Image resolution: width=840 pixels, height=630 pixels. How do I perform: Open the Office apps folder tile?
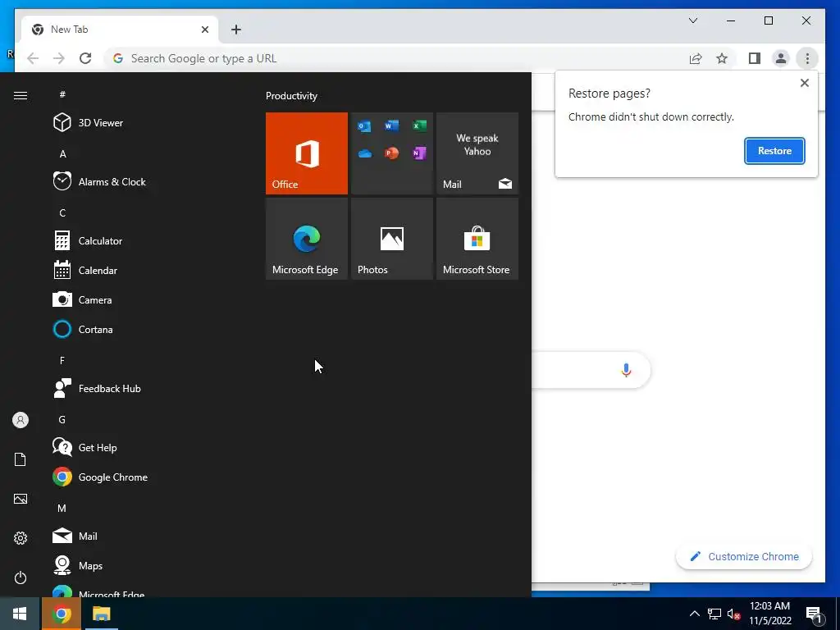391,153
